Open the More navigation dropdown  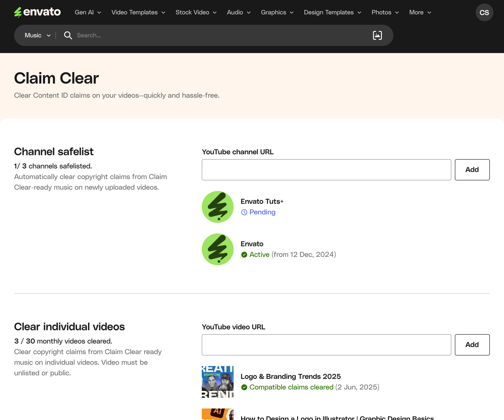420,12
